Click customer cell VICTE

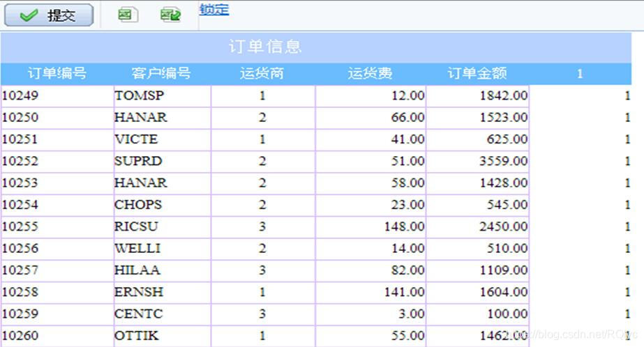click(163, 139)
